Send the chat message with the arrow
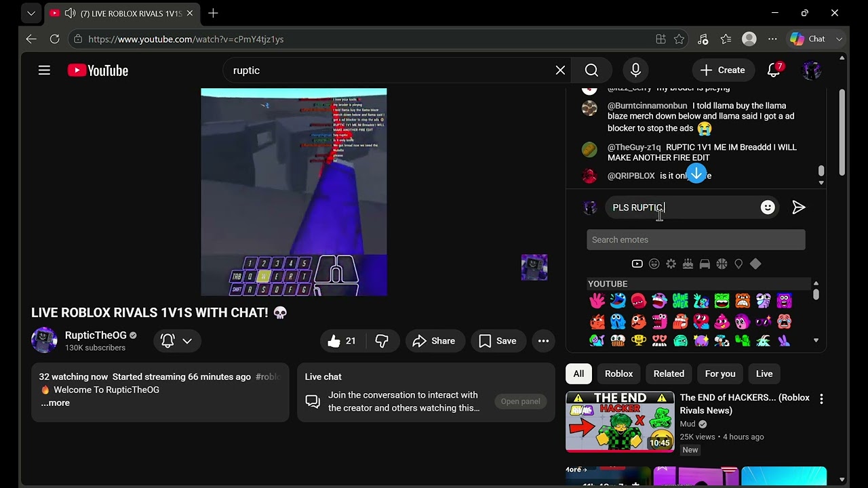Image resolution: width=868 pixels, height=488 pixels. (x=799, y=207)
